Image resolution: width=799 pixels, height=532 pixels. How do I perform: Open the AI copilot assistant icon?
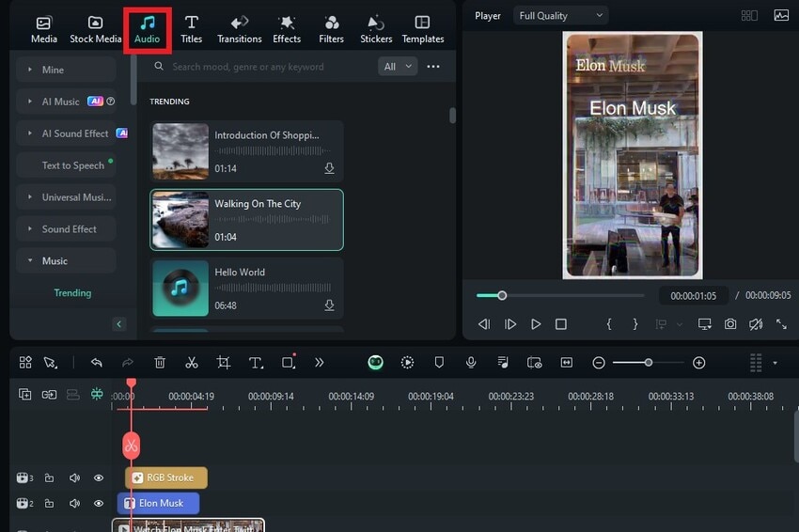pos(376,362)
